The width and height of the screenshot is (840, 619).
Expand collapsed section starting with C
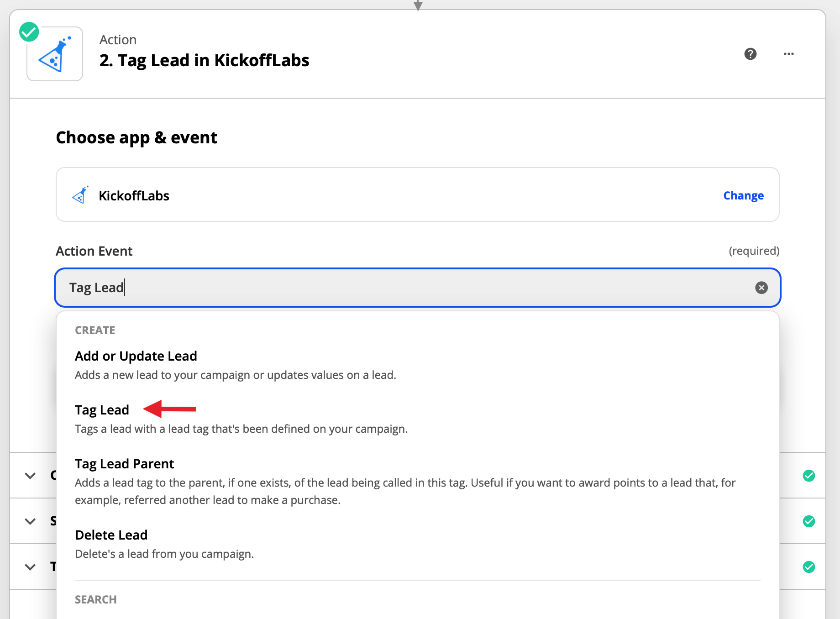[30, 476]
